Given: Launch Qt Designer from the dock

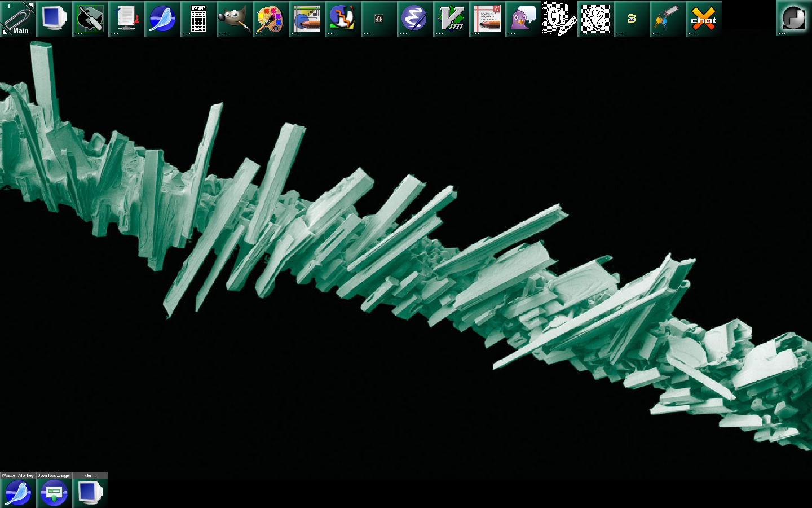Looking at the screenshot, I should tap(559, 19).
